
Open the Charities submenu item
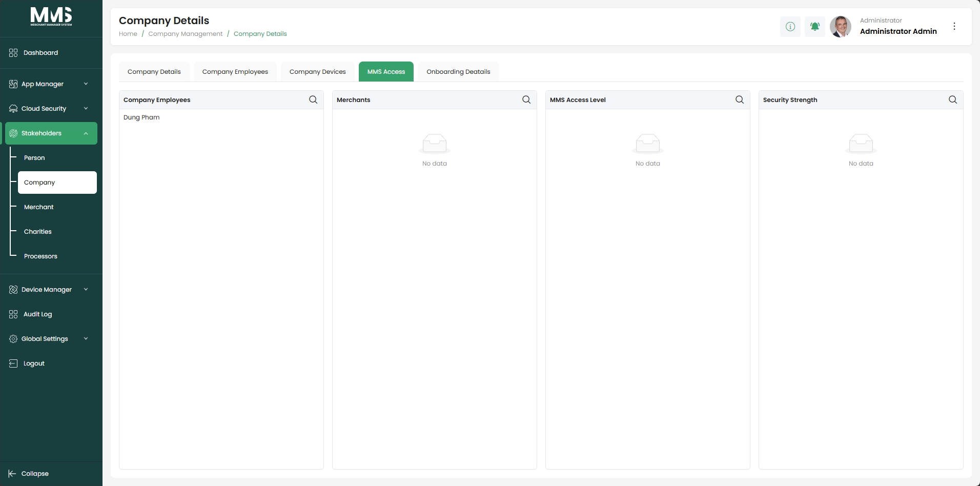click(38, 232)
